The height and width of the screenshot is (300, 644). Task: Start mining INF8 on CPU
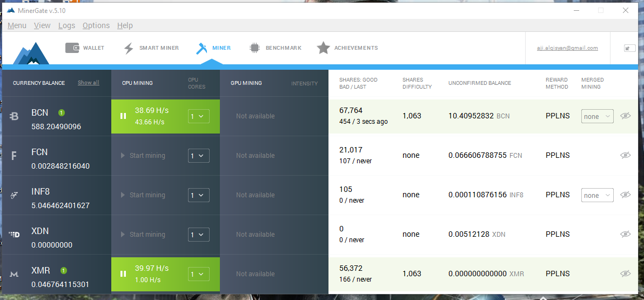coord(143,195)
